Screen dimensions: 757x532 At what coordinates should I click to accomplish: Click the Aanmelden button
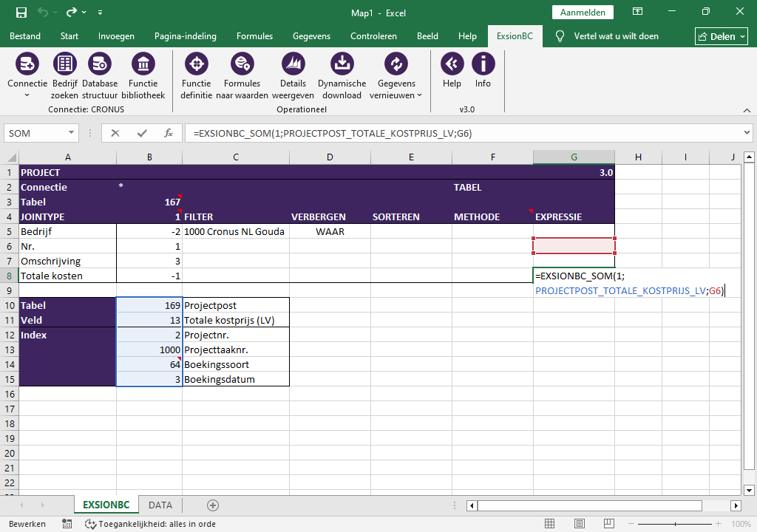(583, 13)
